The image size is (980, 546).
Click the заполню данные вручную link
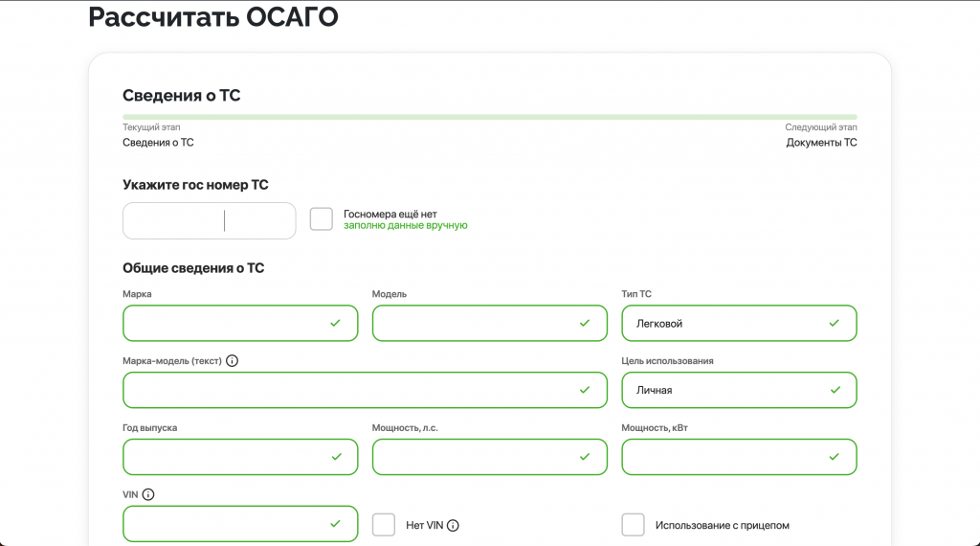tap(405, 226)
